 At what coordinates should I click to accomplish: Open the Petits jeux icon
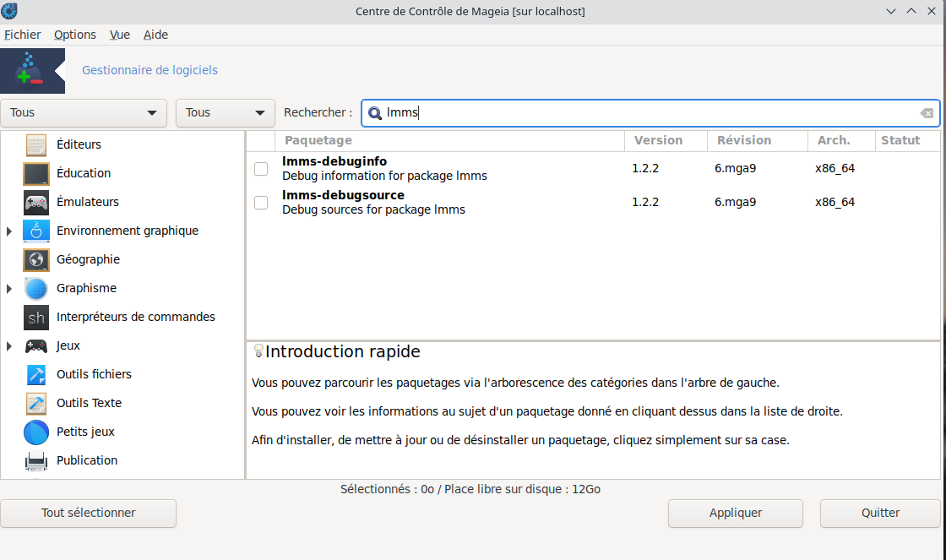(36, 432)
